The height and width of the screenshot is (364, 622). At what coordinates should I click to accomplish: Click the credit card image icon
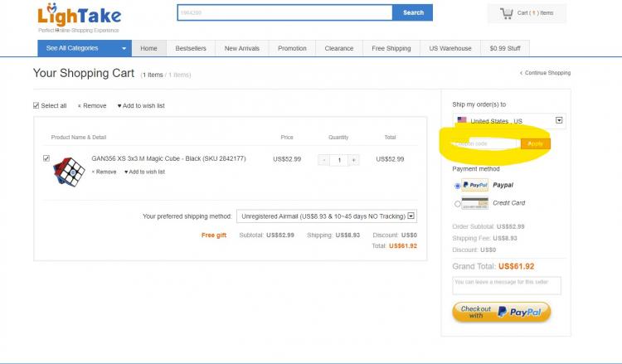click(x=475, y=203)
